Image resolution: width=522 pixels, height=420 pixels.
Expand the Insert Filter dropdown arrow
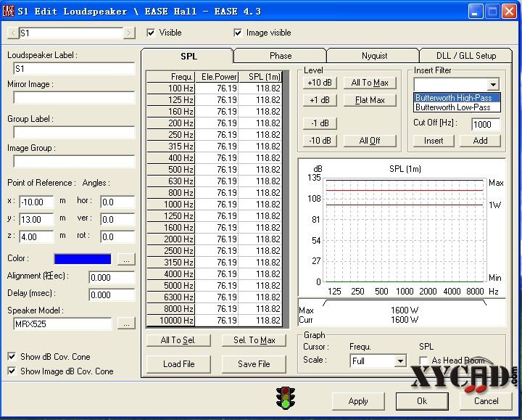(x=493, y=84)
